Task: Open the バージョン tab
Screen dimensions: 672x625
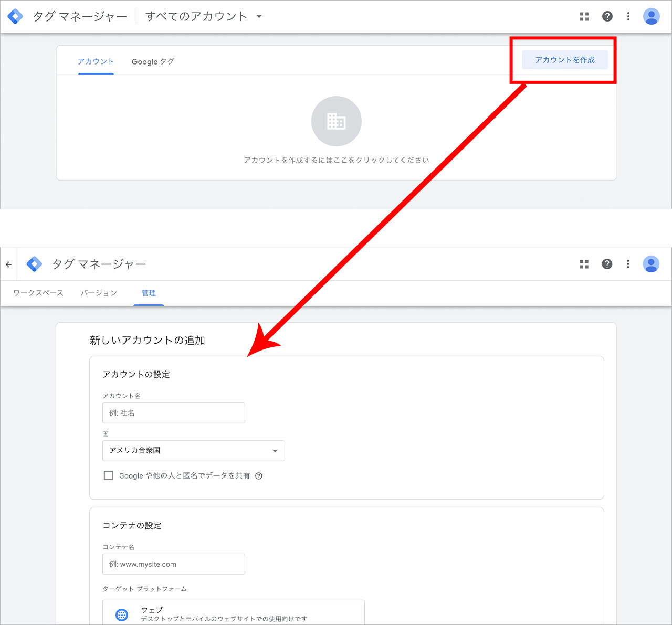Action: pyautogui.click(x=99, y=293)
